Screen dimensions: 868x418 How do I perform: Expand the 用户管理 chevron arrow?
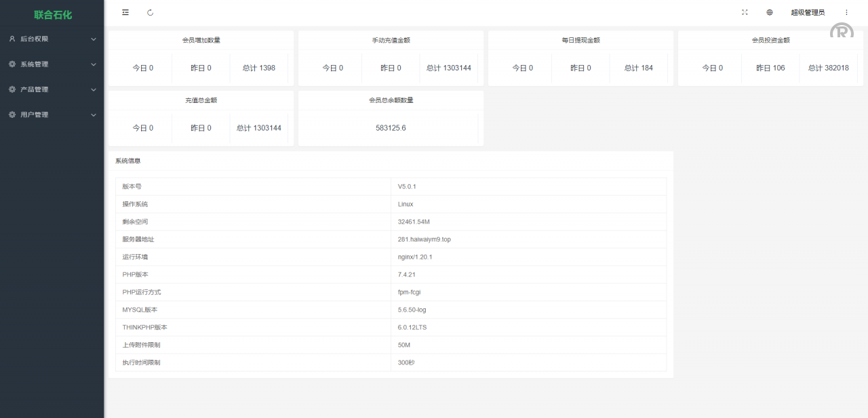[94, 115]
